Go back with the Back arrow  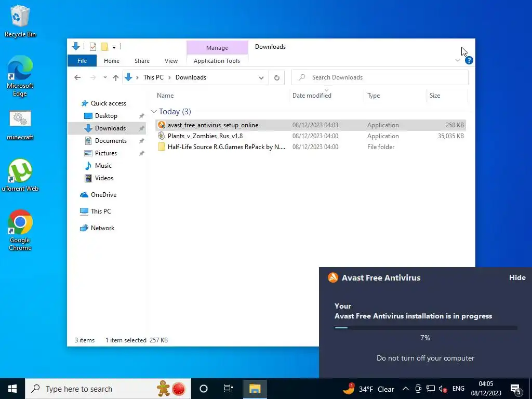point(77,77)
